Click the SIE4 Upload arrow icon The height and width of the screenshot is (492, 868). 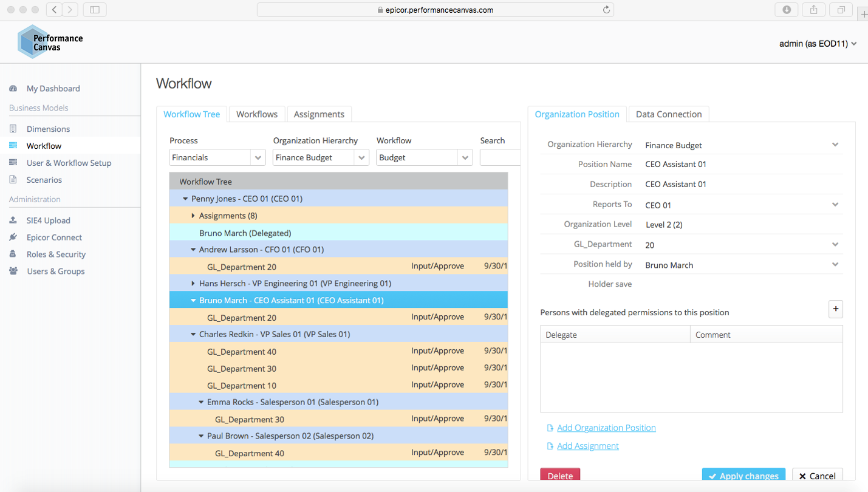point(13,220)
